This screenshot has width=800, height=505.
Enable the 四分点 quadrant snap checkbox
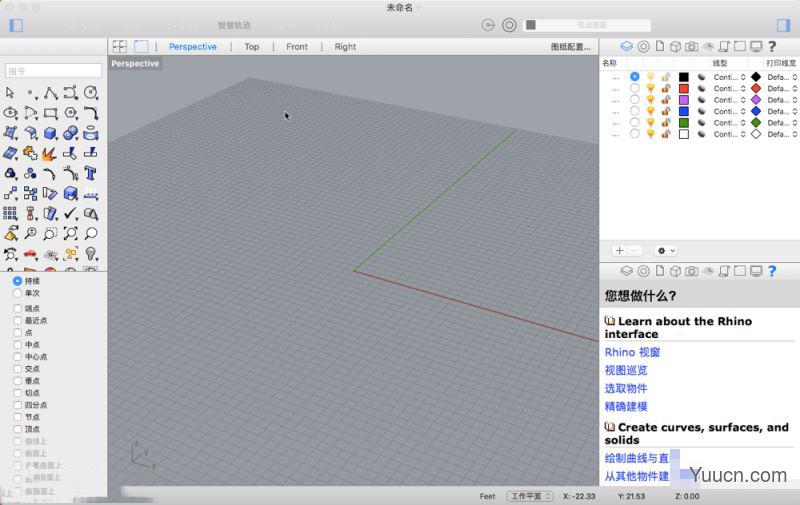[x=17, y=405]
